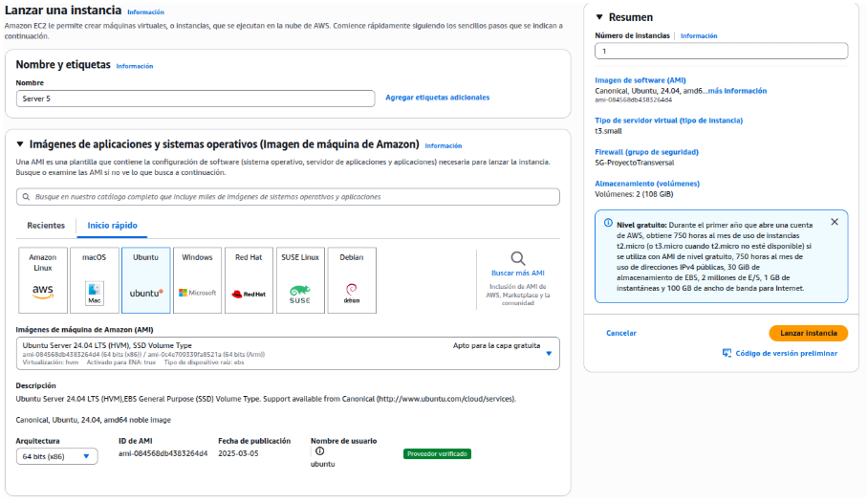868x504 pixels.
Task: Click the Lanzar instancia button
Action: pos(808,333)
